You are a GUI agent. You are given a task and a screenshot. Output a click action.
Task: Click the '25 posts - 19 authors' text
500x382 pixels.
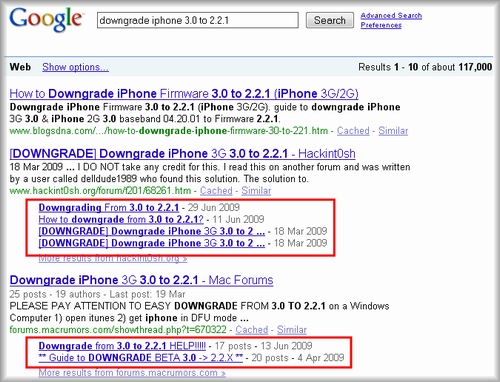pyautogui.click(x=55, y=294)
